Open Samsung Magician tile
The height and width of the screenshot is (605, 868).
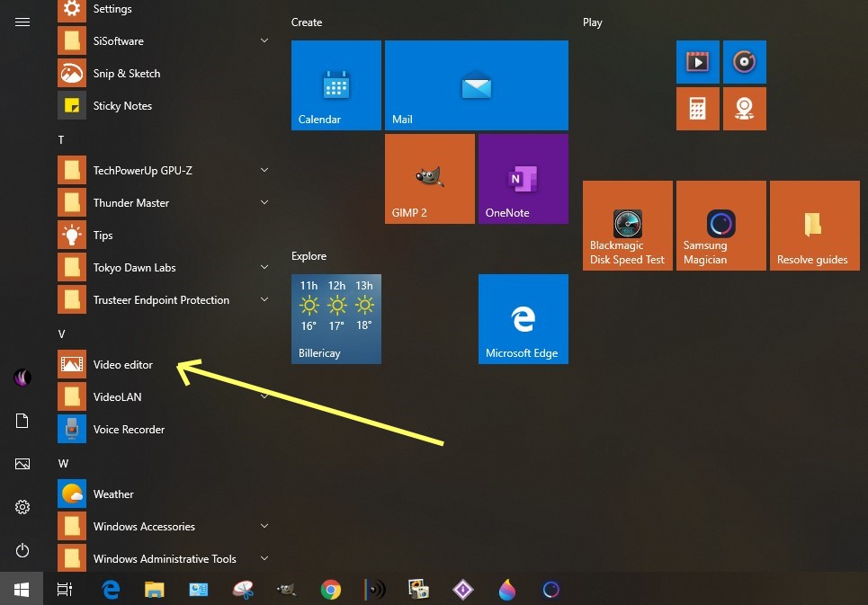(x=721, y=226)
